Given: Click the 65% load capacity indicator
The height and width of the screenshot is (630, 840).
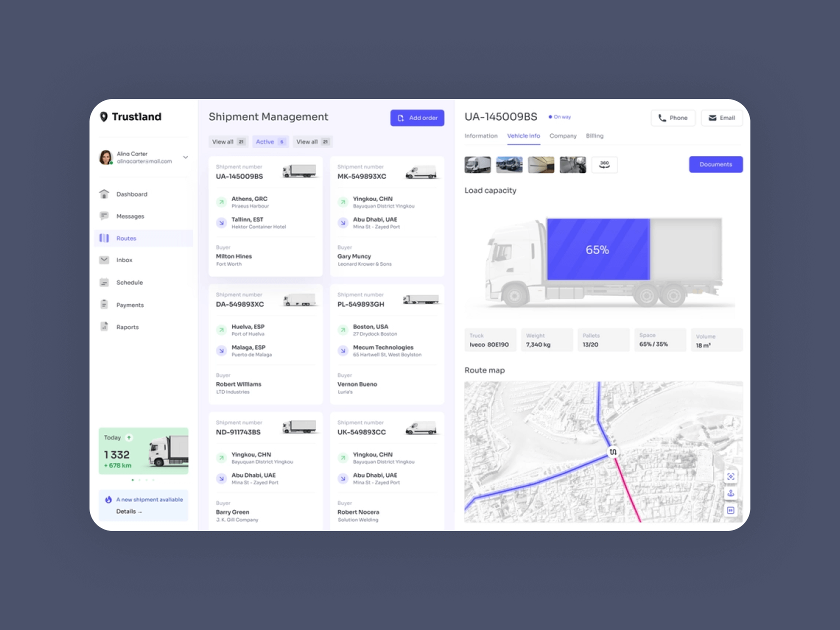Looking at the screenshot, I should [x=598, y=249].
